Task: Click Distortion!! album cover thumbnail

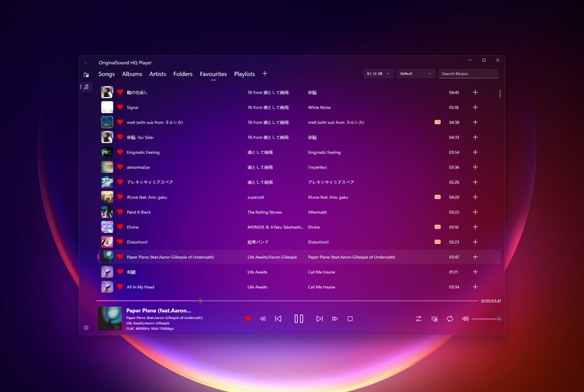Action: (x=107, y=242)
